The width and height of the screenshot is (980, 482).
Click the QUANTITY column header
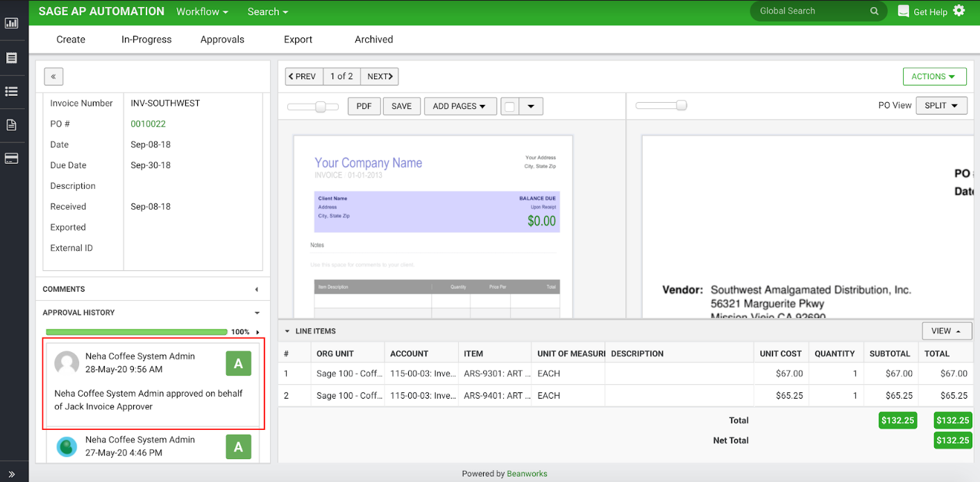point(835,354)
